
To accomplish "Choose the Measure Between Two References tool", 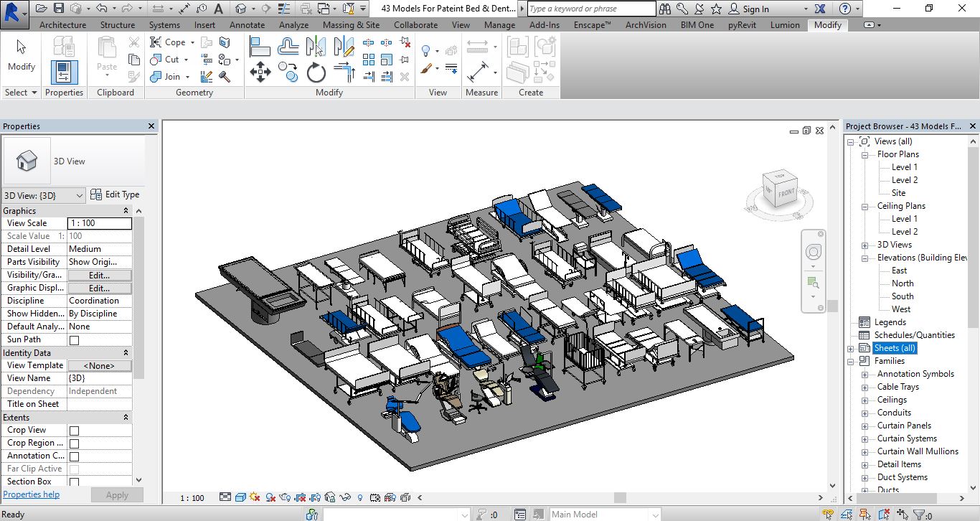I will pyautogui.click(x=478, y=47).
